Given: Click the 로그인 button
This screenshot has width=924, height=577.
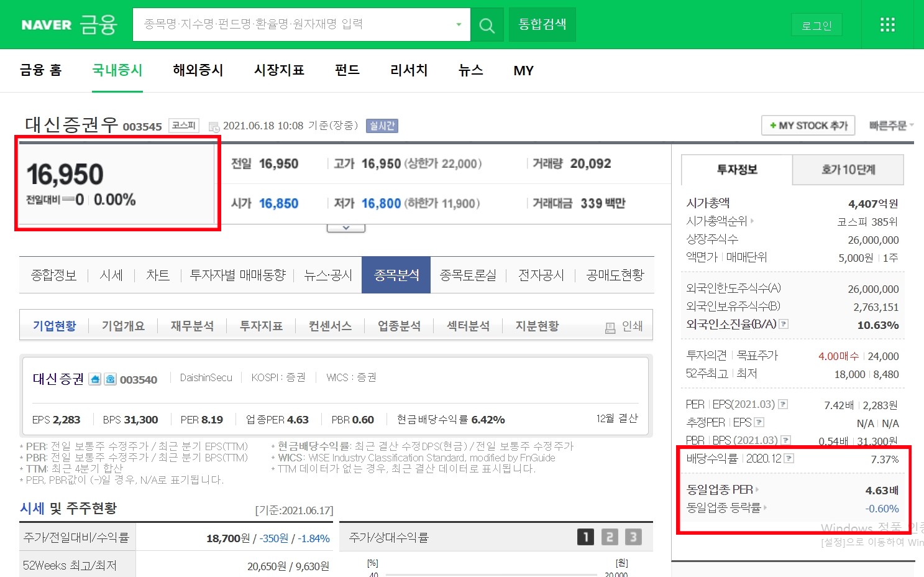Looking at the screenshot, I should 817,25.
